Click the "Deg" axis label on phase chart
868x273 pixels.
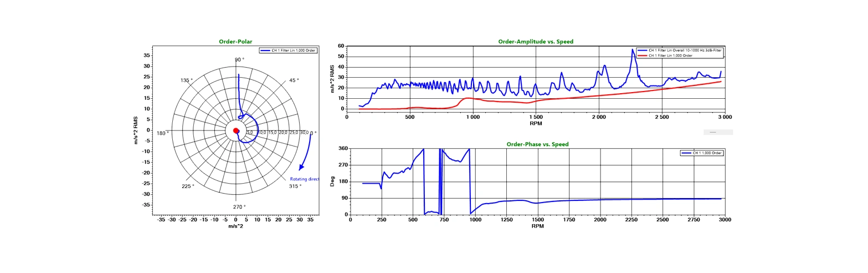(333, 181)
